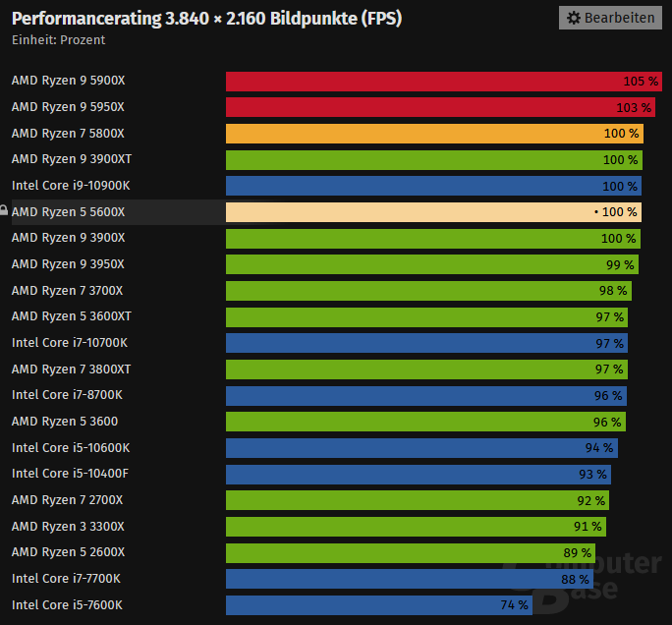This screenshot has width=672, height=625.
Task: Select the AMD Ryzen 7 3700X label
Action: pos(67,291)
